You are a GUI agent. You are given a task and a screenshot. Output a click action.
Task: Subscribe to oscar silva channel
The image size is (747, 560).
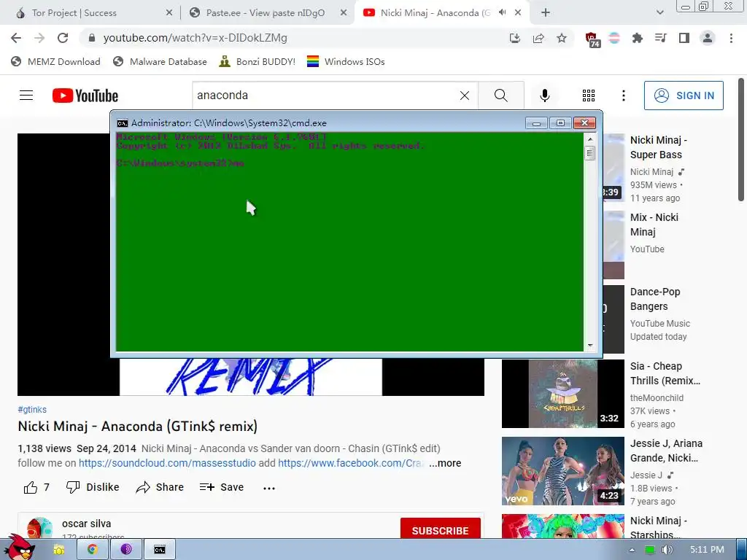pyautogui.click(x=440, y=530)
